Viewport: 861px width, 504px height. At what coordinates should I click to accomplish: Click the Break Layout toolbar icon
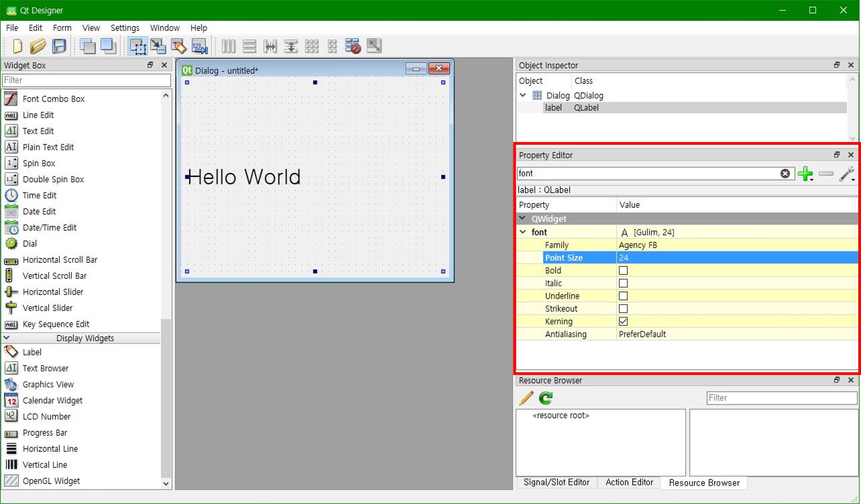point(353,46)
